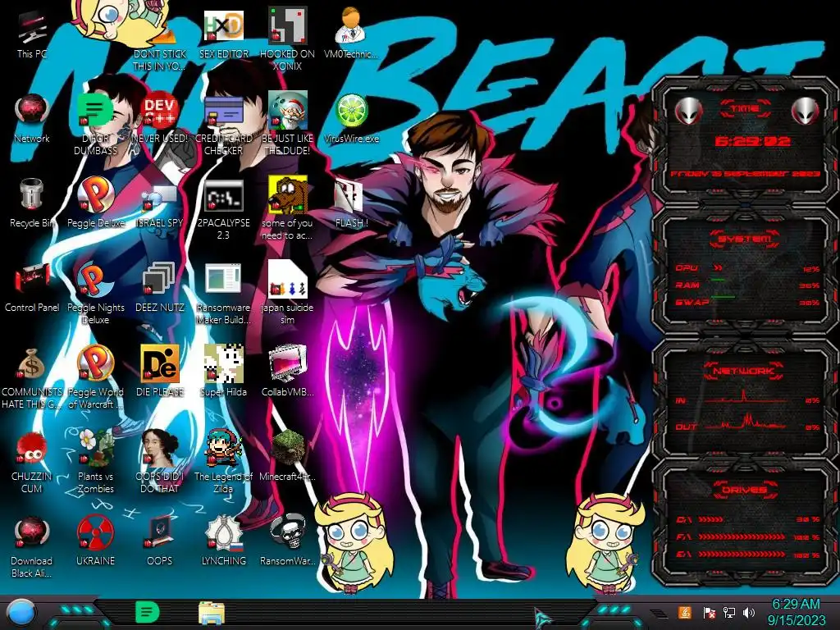Click the network OUT graph row

(748, 423)
